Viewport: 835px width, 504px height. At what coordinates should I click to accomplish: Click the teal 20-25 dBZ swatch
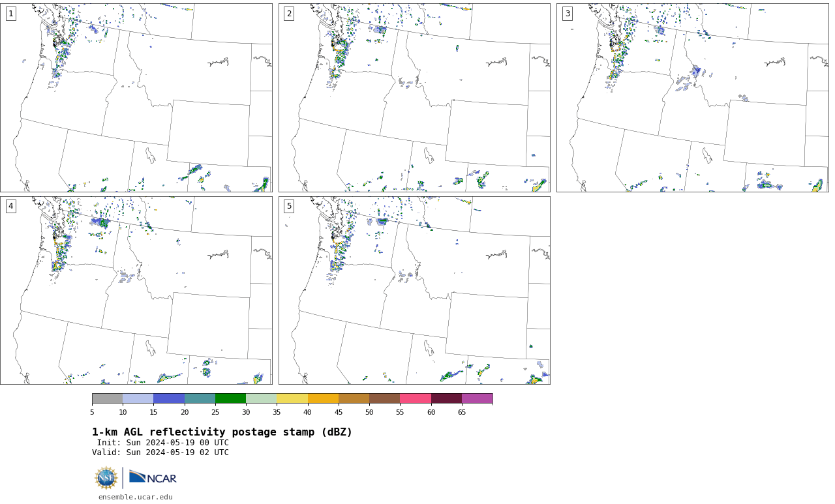click(200, 398)
